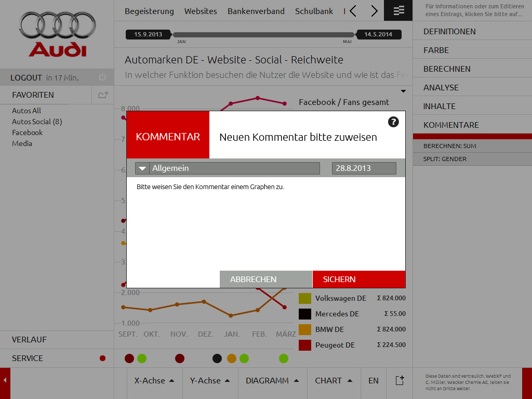Add a new favorites folder icon
This screenshot has height=399, width=532.
103,95
